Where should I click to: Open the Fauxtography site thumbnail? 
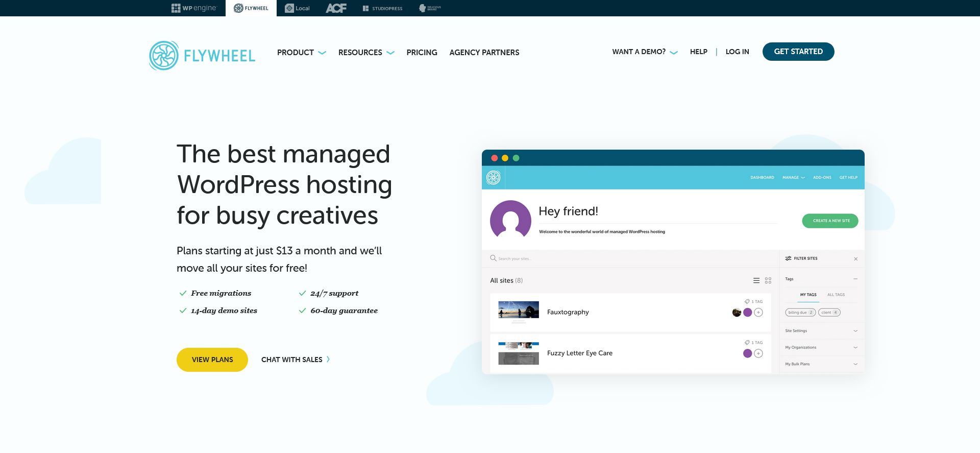point(518,312)
